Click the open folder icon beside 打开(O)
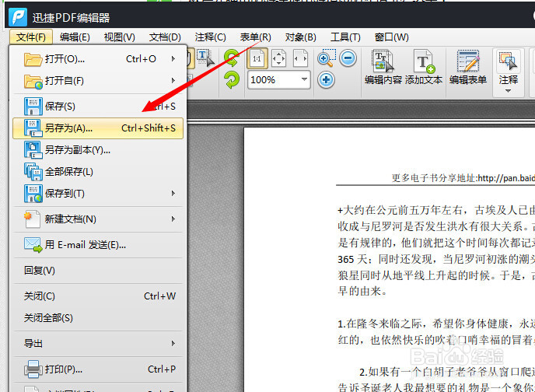Image resolution: width=535 pixels, height=392 pixels. (x=33, y=59)
